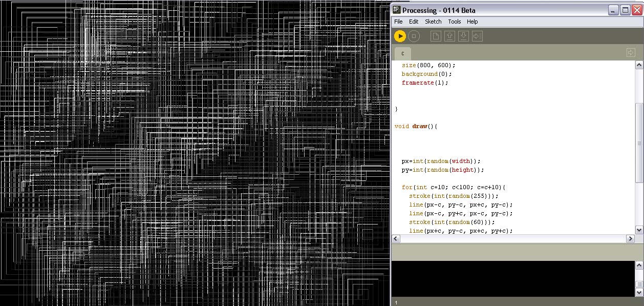This screenshot has width=644, height=306.
Task: Minimize the Processing window
Action: click(613, 10)
